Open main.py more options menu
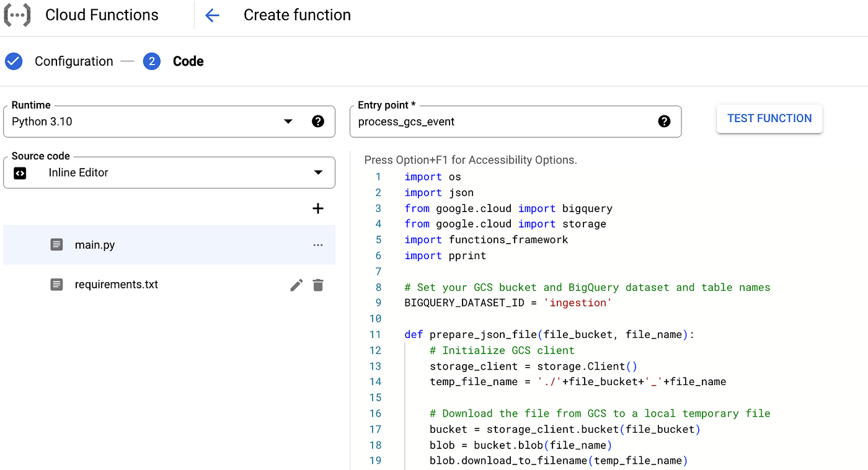 (x=318, y=245)
